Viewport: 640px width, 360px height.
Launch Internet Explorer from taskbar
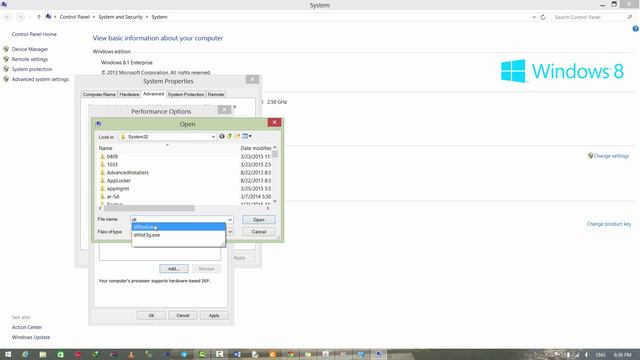tap(25, 354)
